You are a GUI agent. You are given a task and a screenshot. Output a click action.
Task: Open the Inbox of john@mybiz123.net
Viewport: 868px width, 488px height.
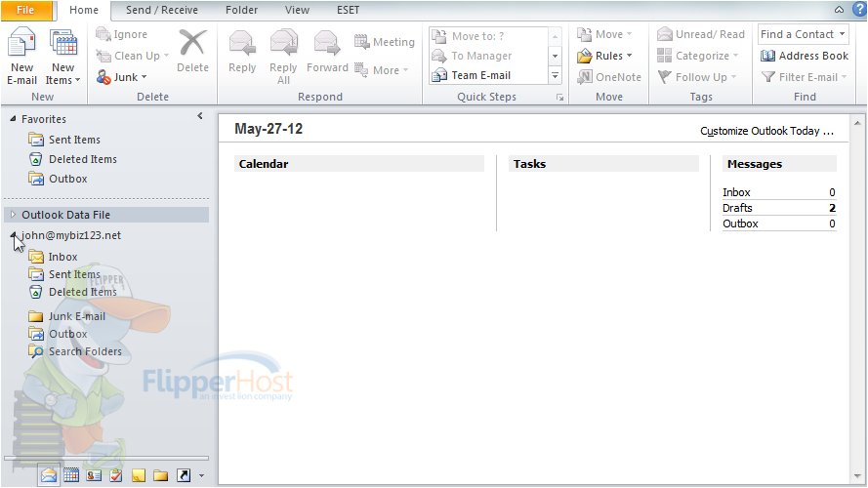coord(53,257)
